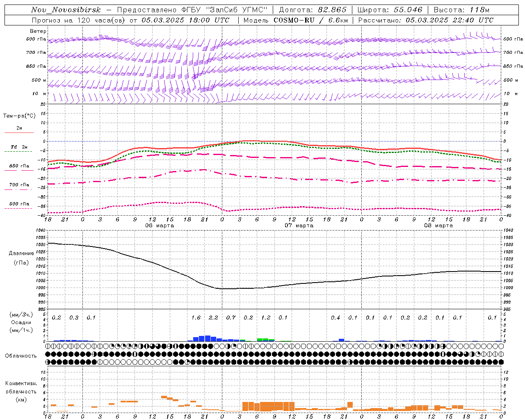The width and height of the screenshot is (525, 420).
Task: Click the Конвективн. convective cloud label
Action: [21, 383]
